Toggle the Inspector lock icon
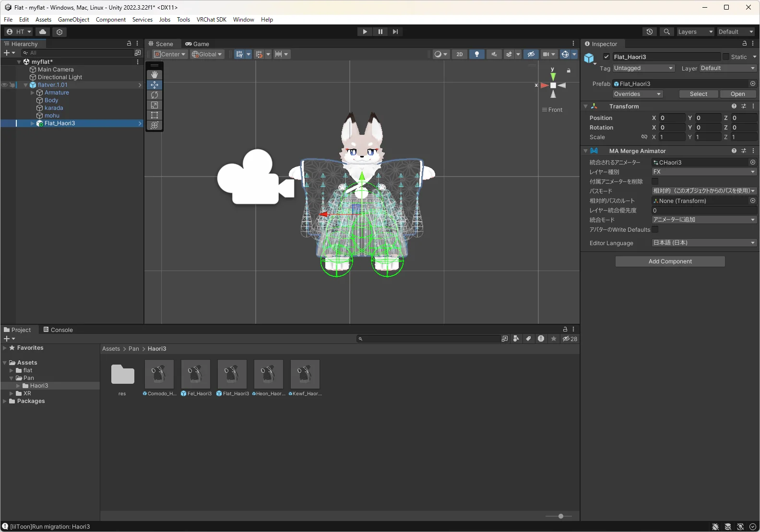Screen dimensions: 760x532 pyautogui.click(x=745, y=44)
